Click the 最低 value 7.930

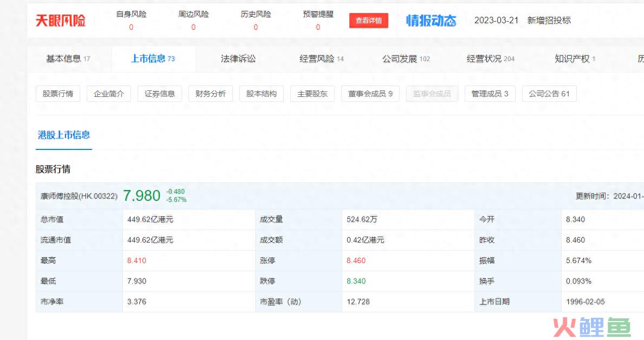tap(137, 282)
